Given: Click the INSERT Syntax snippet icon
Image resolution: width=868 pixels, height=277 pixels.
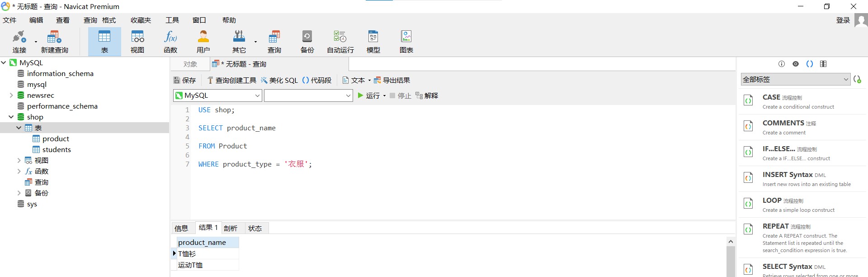Looking at the screenshot, I should click(x=748, y=178).
